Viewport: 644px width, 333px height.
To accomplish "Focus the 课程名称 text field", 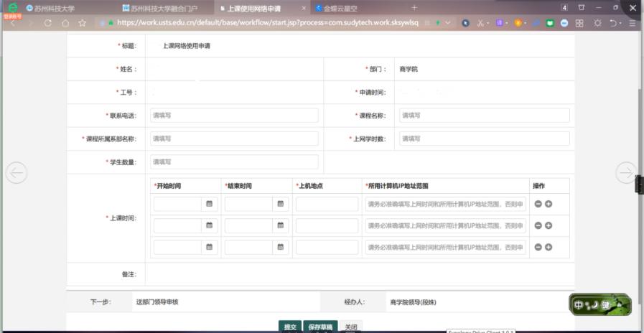I will 484,116.
